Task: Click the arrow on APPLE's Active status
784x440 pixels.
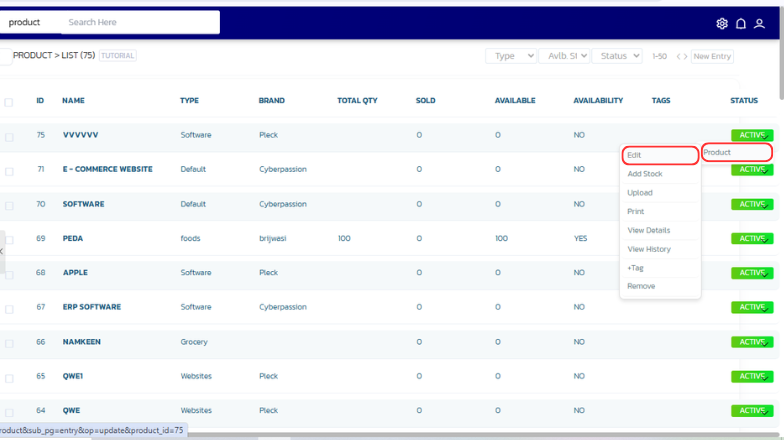Action: point(765,273)
